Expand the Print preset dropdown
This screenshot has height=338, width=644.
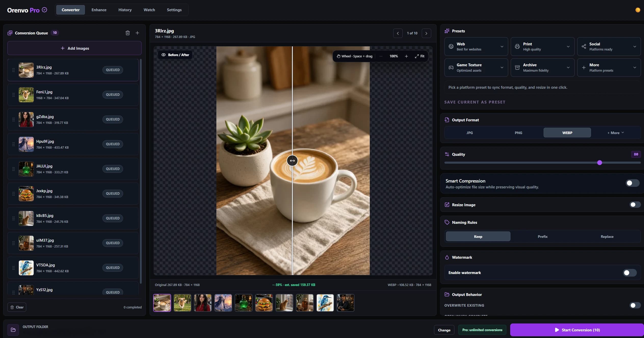543,46
